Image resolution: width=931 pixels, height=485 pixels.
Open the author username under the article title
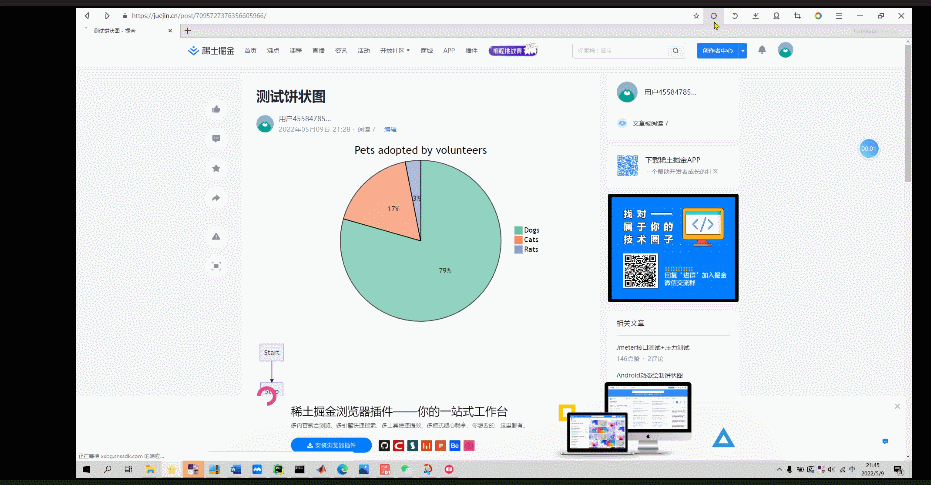coord(305,119)
